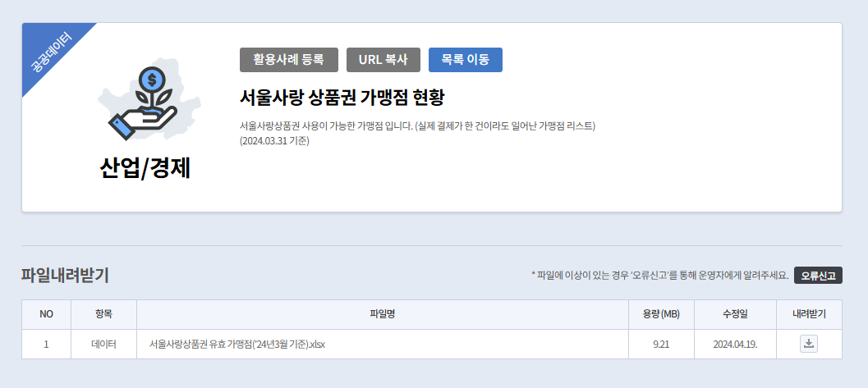The height and width of the screenshot is (388, 868).
Task: Click the 파일내려받기 section heading
Action: [65, 275]
